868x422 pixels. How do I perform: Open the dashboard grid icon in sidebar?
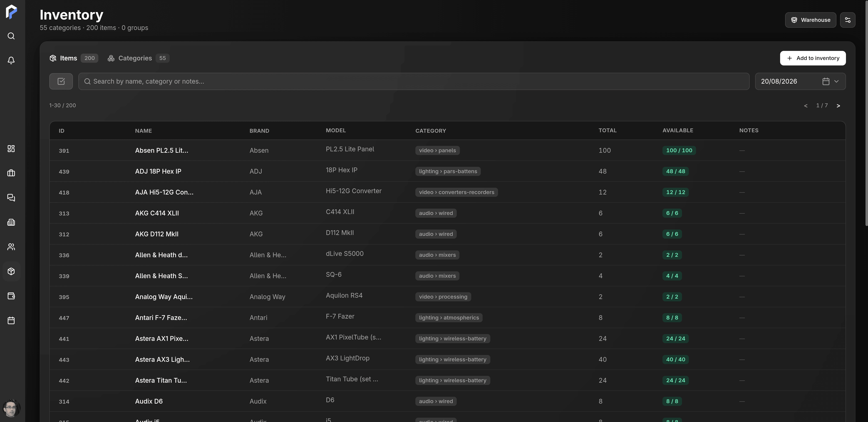[x=11, y=149]
